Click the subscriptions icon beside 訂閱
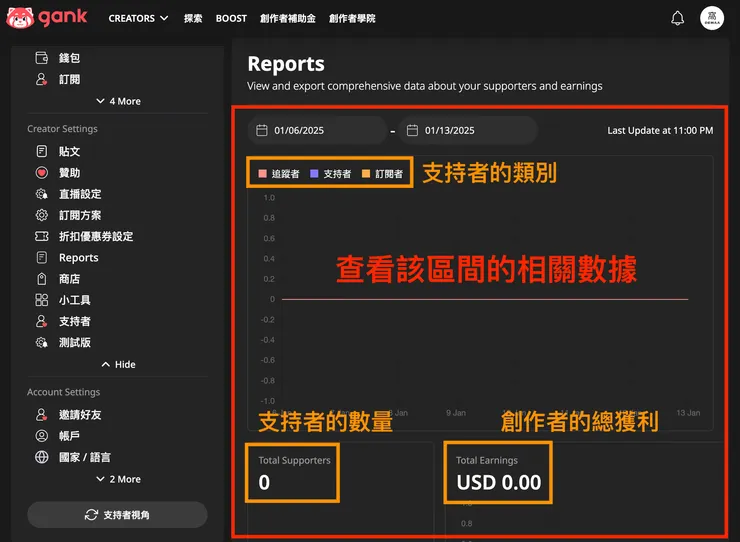The height and width of the screenshot is (542, 740). tap(42, 79)
